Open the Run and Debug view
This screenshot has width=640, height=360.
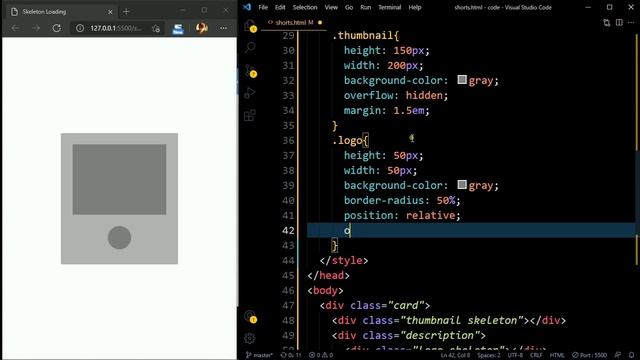click(x=250, y=93)
